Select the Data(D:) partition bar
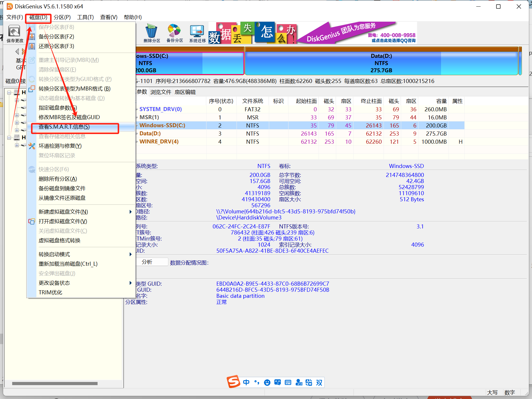The height and width of the screenshot is (399, 532). (381, 61)
